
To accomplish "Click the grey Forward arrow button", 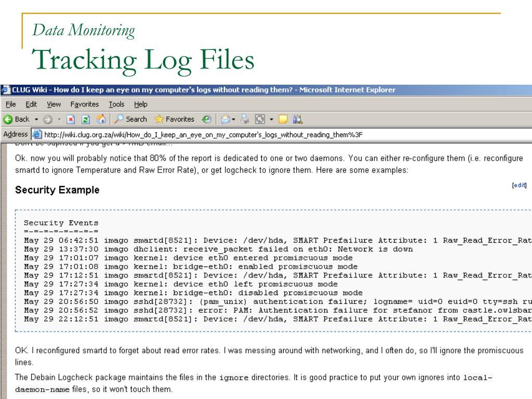I will (48, 119).
